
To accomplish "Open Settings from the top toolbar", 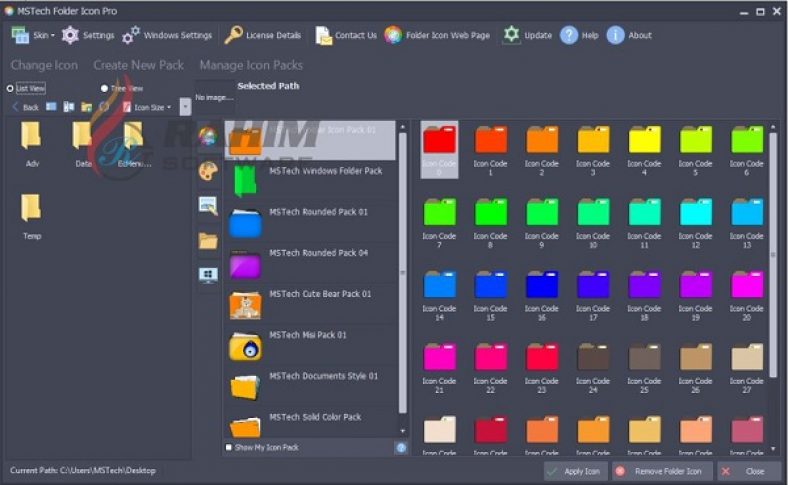I will tap(88, 35).
